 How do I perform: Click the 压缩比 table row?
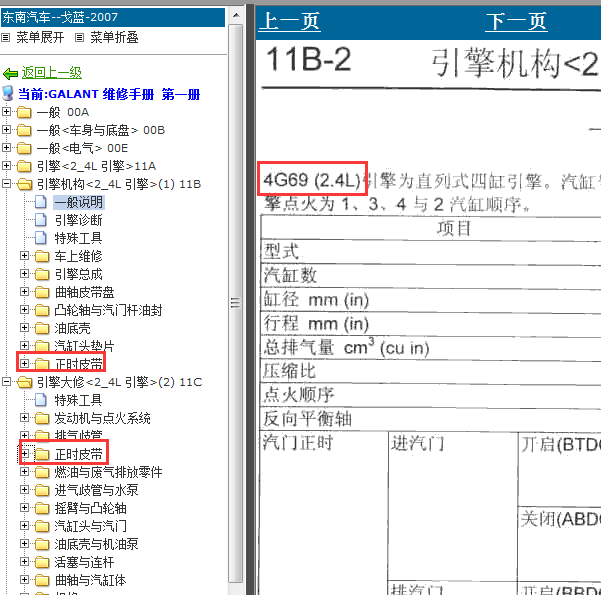tap(431, 371)
